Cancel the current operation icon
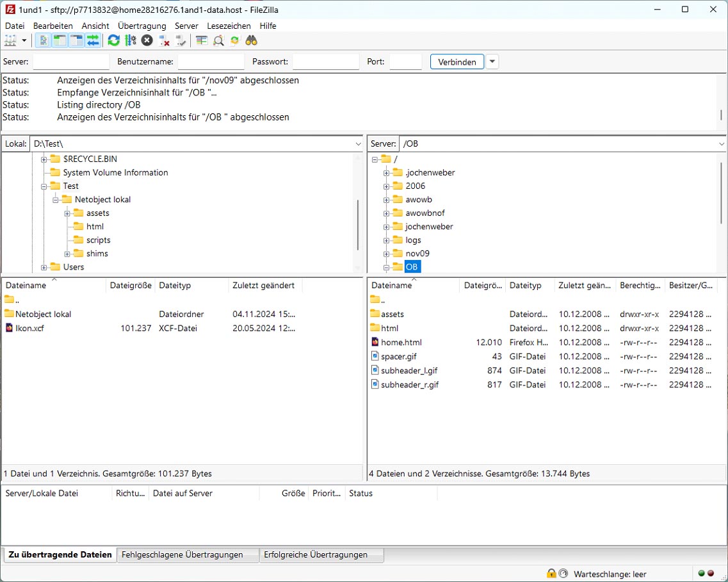The height and width of the screenshot is (582, 728). click(x=147, y=40)
